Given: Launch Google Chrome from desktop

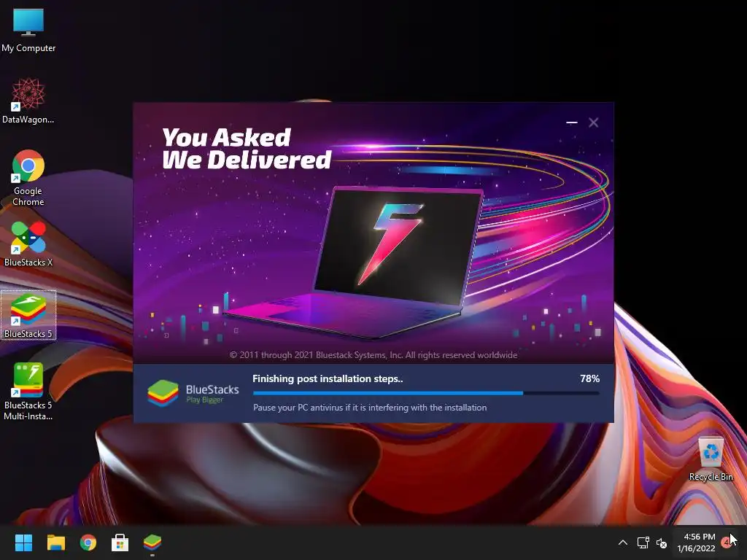Looking at the screenshot, I should (28, 178).
